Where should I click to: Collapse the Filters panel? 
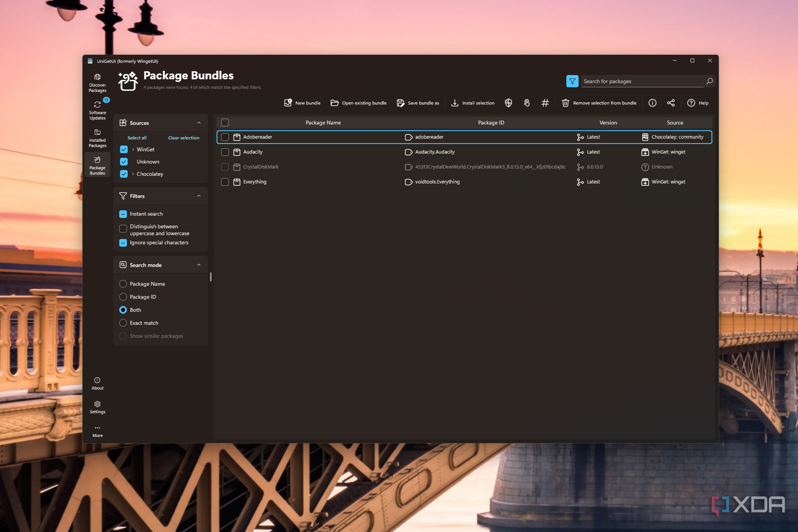pyautogui.click(x=199, y=196)
